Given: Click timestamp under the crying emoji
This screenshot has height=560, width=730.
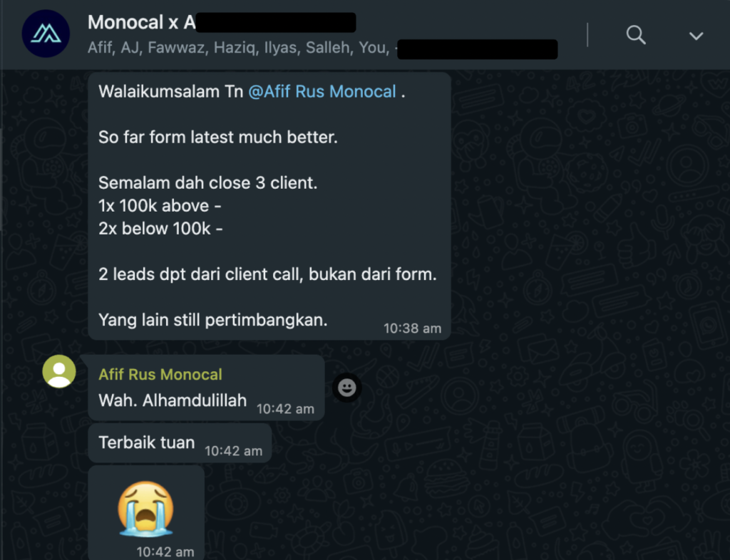Looking at the screenshot, I should [x=165, y=552].
